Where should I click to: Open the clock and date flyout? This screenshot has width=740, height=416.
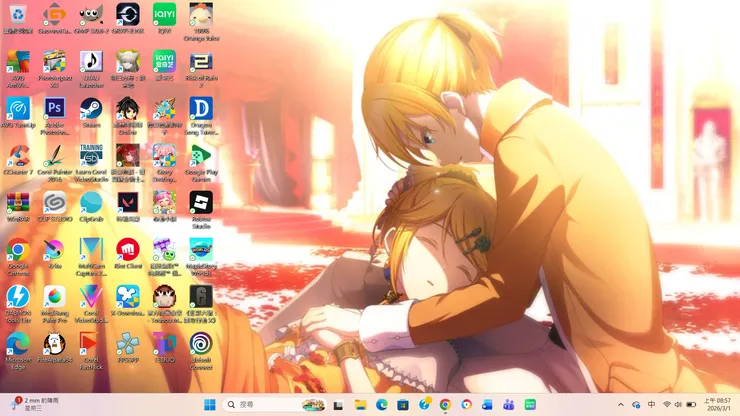(717, 405)
